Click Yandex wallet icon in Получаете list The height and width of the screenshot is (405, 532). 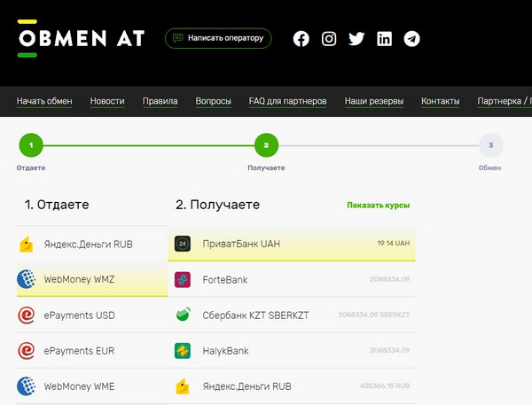coord(183,386)
